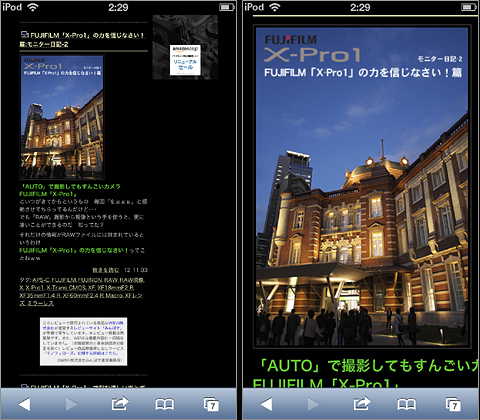
Task: Tap the Back arrow in right browser toolbar
Action: (x=266, y=404)
